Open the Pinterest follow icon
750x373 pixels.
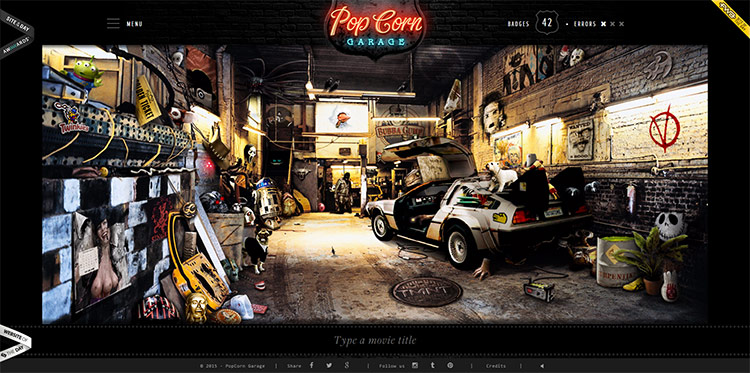tap(450, 365)
